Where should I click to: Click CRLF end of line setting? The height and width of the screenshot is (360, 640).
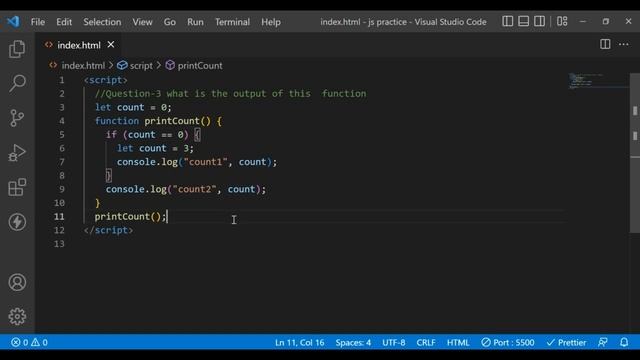pyautogui.click(x=426, y=342)
